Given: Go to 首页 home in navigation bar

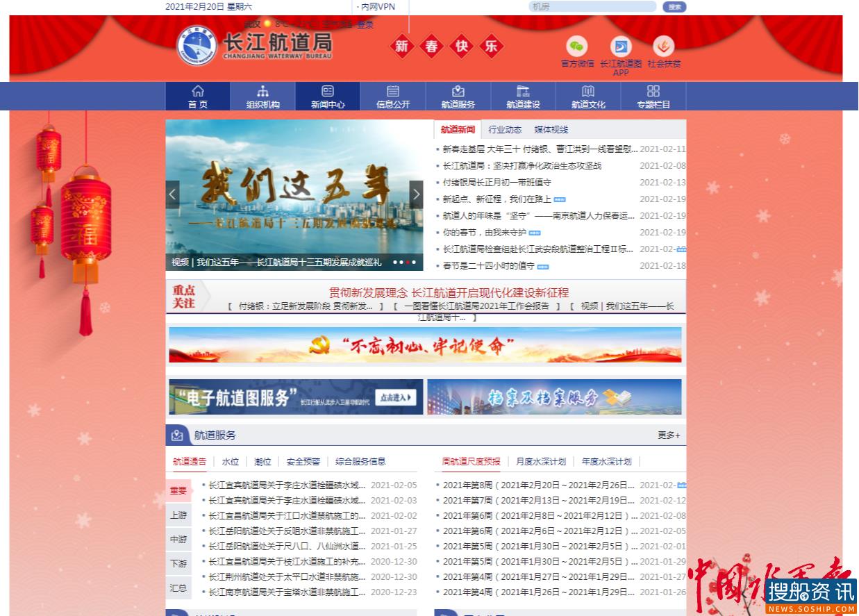Looking at the screenshot, I should (198, 97).
